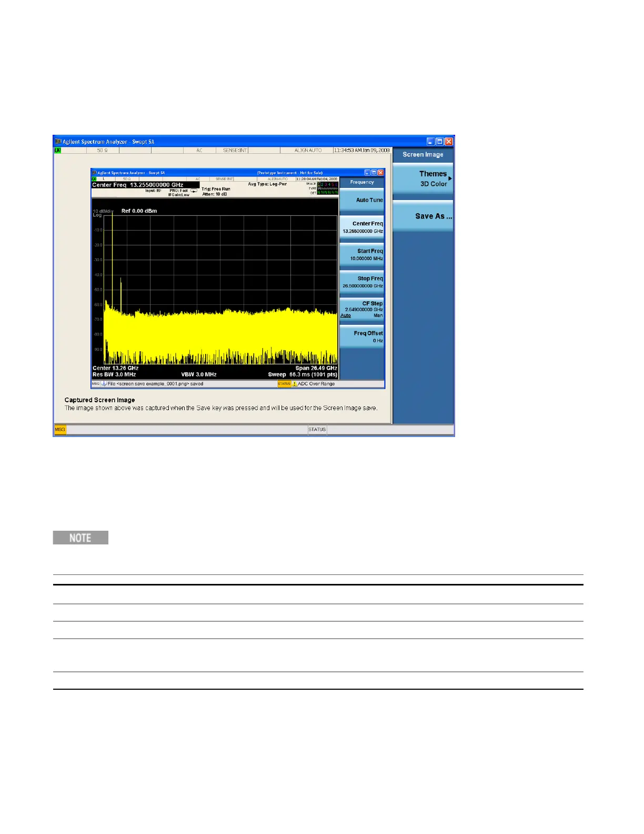Click the ADC Over Range warning icon
The image size is (644, 834).
pyautogui.click(x=295, y=384)
